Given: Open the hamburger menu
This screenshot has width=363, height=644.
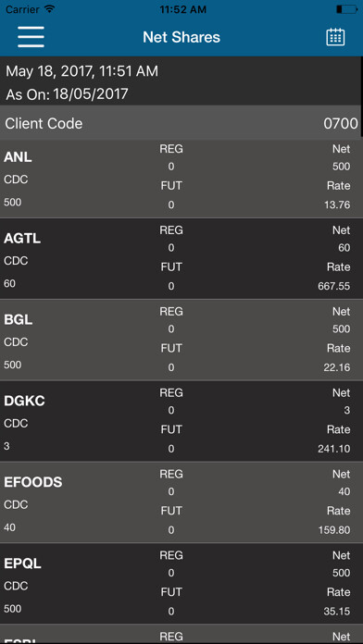Looking at the screenshot, I should click(x=31, y=37).
